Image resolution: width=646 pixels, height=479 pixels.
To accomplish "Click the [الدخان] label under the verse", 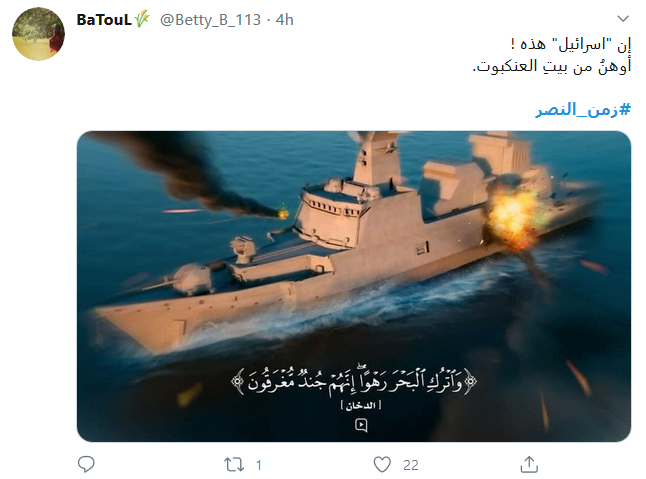I will [361, 406].
